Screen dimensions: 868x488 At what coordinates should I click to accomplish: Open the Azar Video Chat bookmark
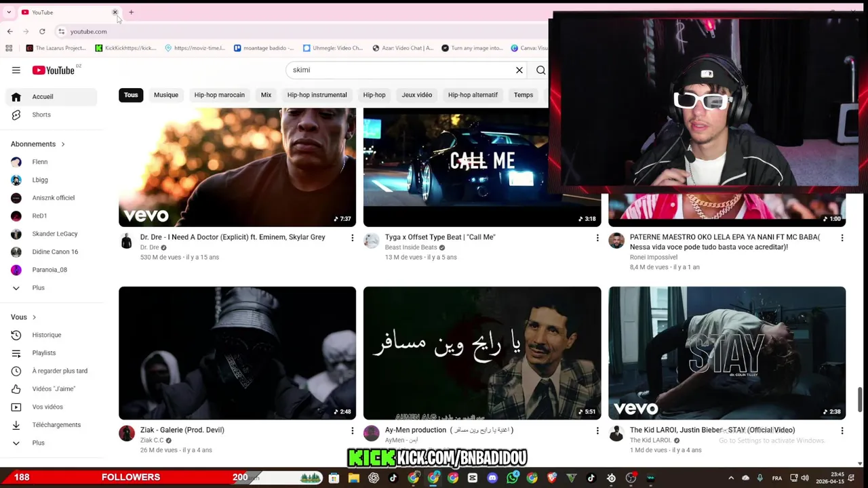(403, 48)
